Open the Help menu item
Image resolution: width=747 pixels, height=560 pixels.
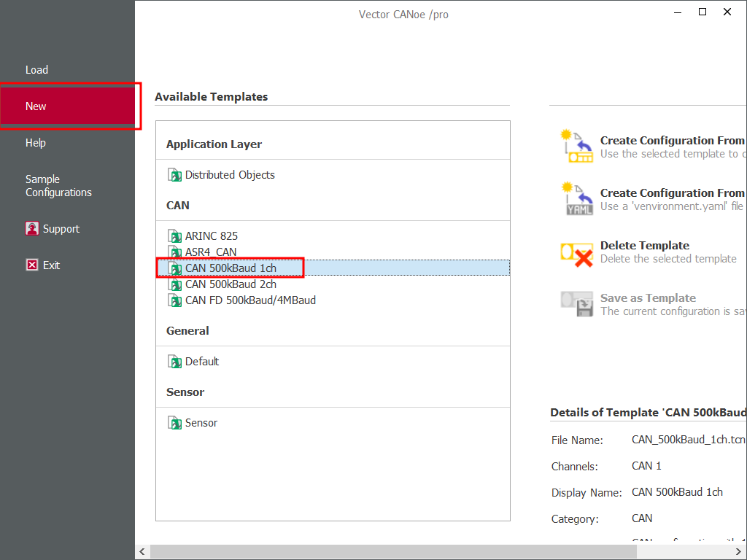pos(36,143)
